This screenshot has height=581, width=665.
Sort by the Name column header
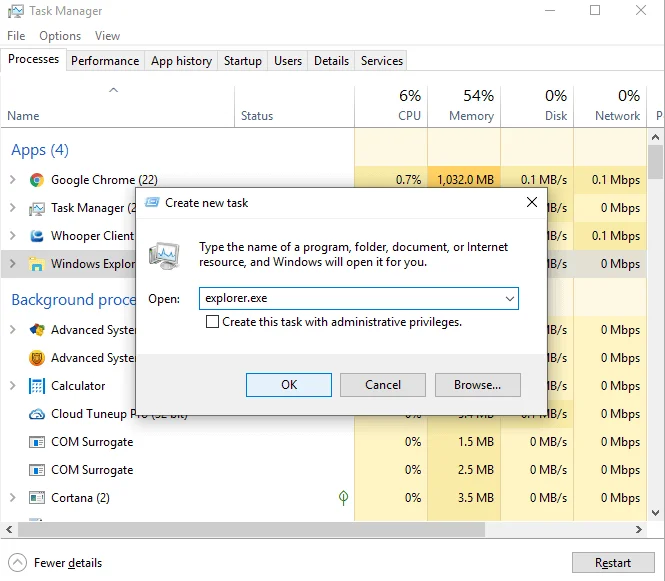click(x=117, y=106)
